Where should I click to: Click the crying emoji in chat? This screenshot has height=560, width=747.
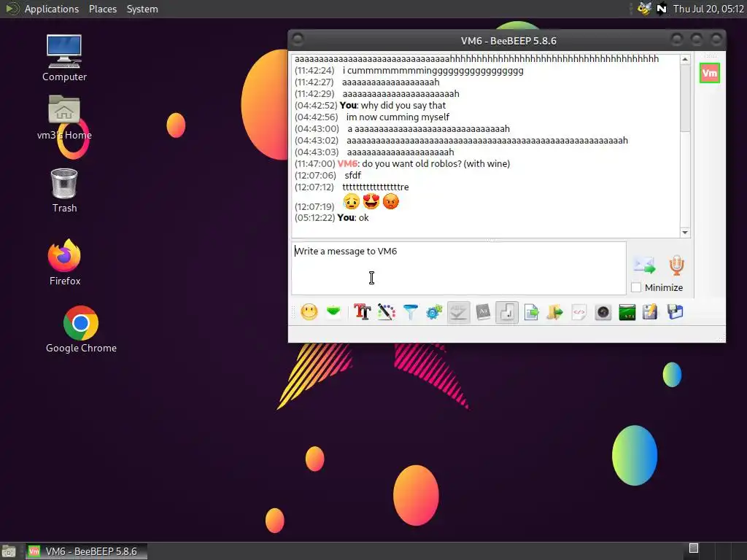(x=352, y=201)
